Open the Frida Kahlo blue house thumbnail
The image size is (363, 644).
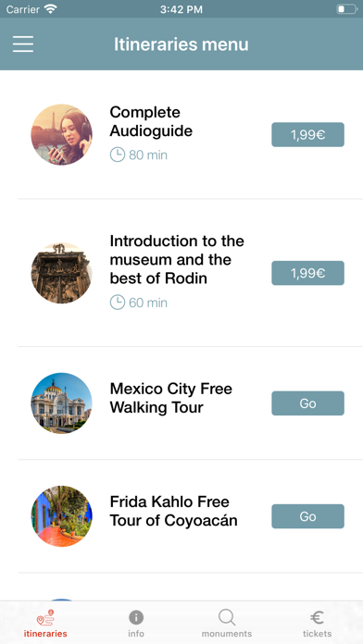[x=62, y=516]
